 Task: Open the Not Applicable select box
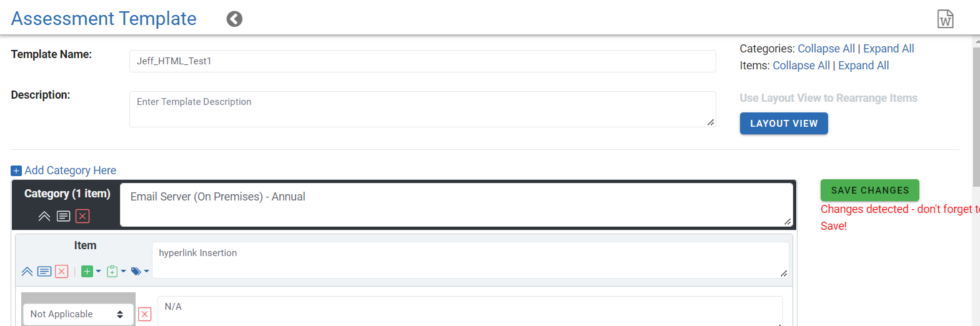pos(78,314)
